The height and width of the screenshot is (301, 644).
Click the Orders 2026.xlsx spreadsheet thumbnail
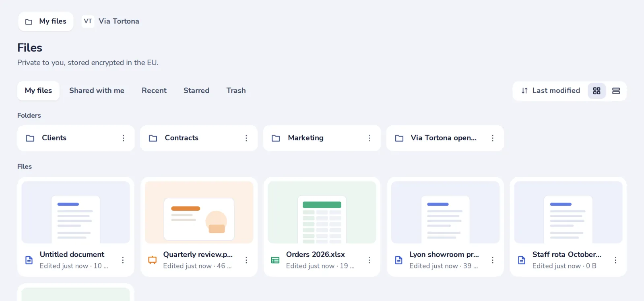(322, 212)
